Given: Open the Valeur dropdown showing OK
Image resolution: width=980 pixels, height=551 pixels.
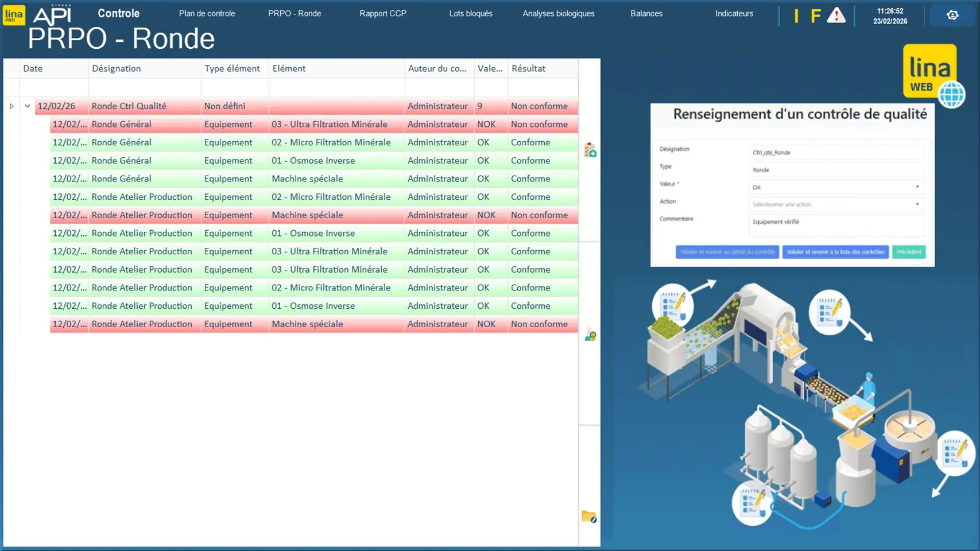Looking at the screenshot, I should (x=836, y=187).
